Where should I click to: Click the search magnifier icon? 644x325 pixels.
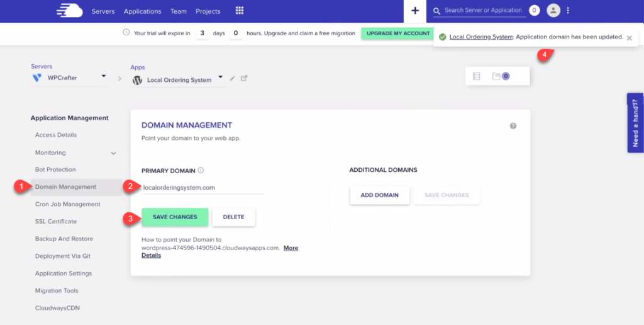[437, 11]
